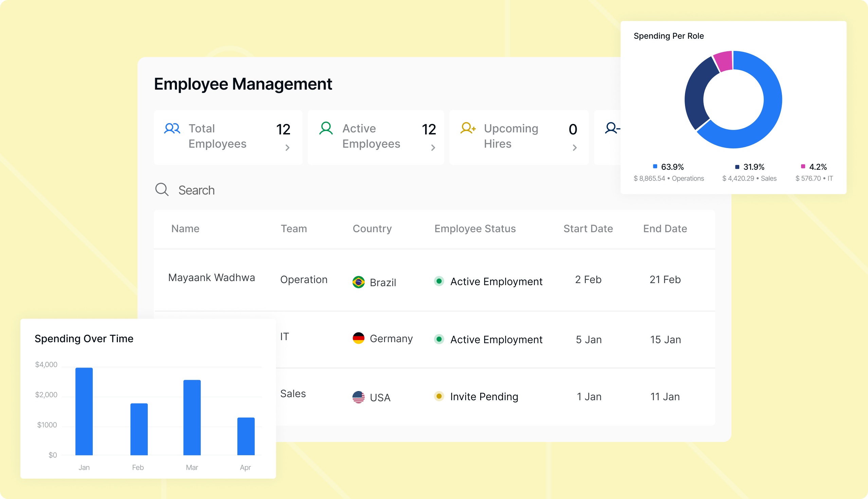This screenshot has height=499, width=868.
Task: Click the green Active Employees person icon
Action: coord(326,129)
